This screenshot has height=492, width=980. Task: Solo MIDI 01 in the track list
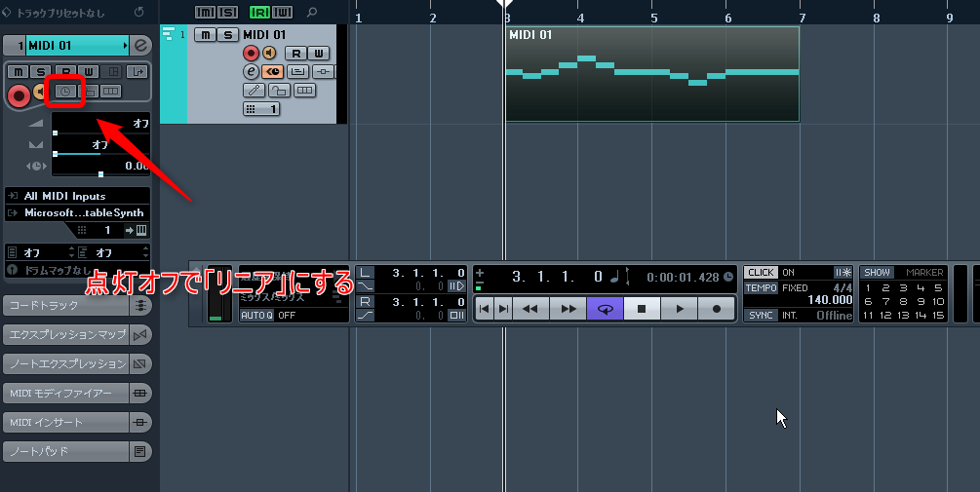pos(227,35)
